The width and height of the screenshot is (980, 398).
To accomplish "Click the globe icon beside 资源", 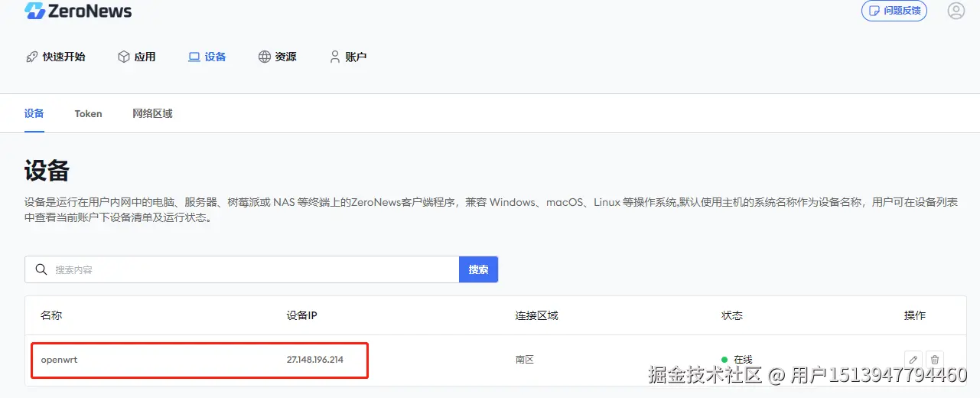I will click(x=265, y=57).
